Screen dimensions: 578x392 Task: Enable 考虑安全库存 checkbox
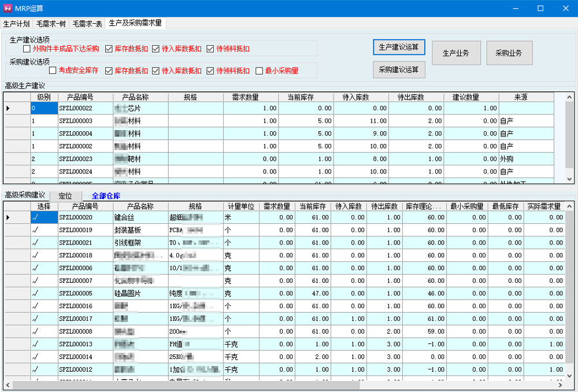(x=53, y=71)
